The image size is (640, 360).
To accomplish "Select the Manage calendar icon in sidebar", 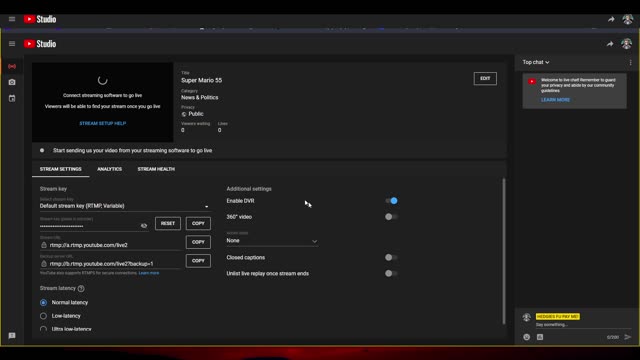I will tap(12, 98).
